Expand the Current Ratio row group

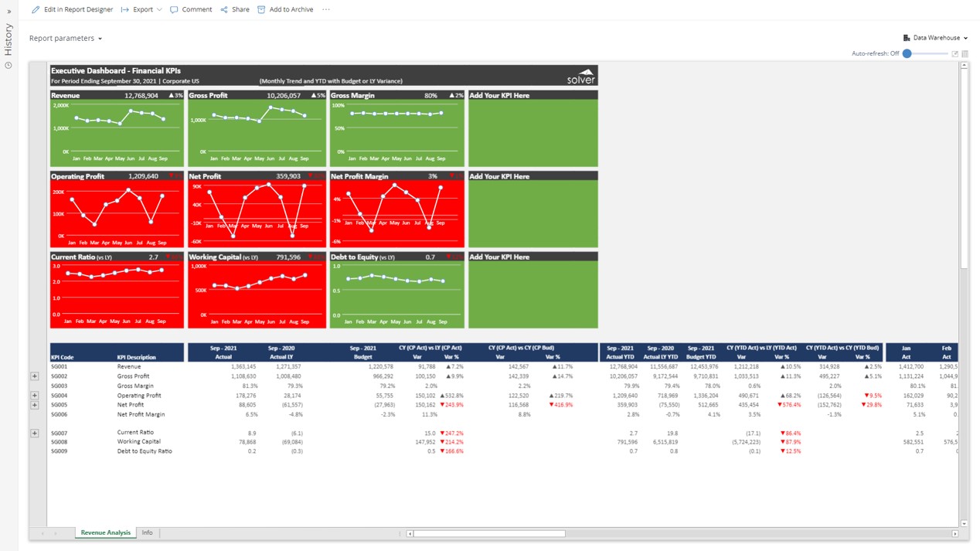[x=35, y=433]
